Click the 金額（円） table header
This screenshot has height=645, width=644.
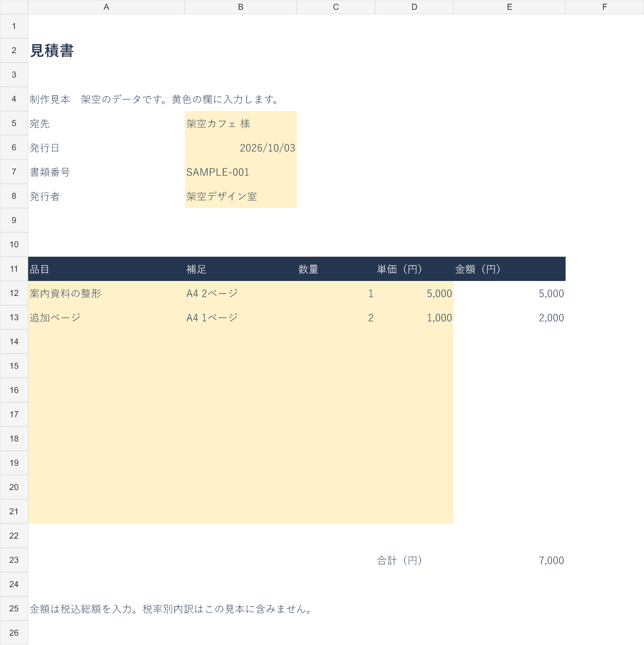point(510,269)
